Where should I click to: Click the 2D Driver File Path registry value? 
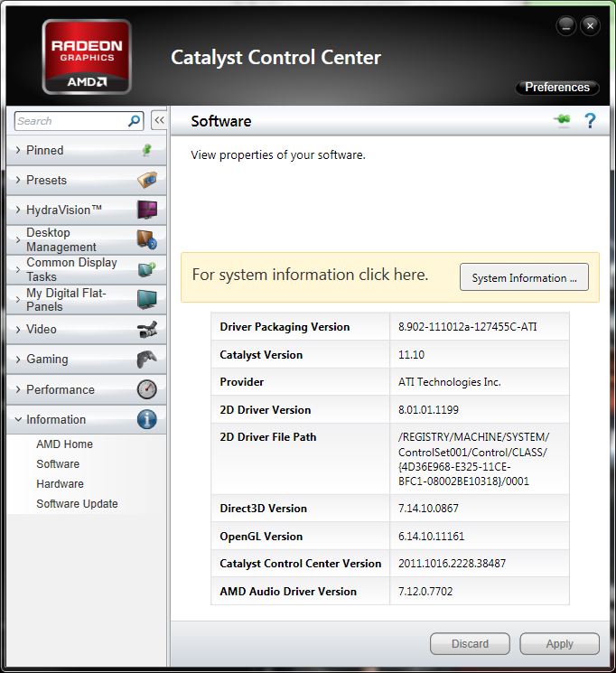point(473,459)
